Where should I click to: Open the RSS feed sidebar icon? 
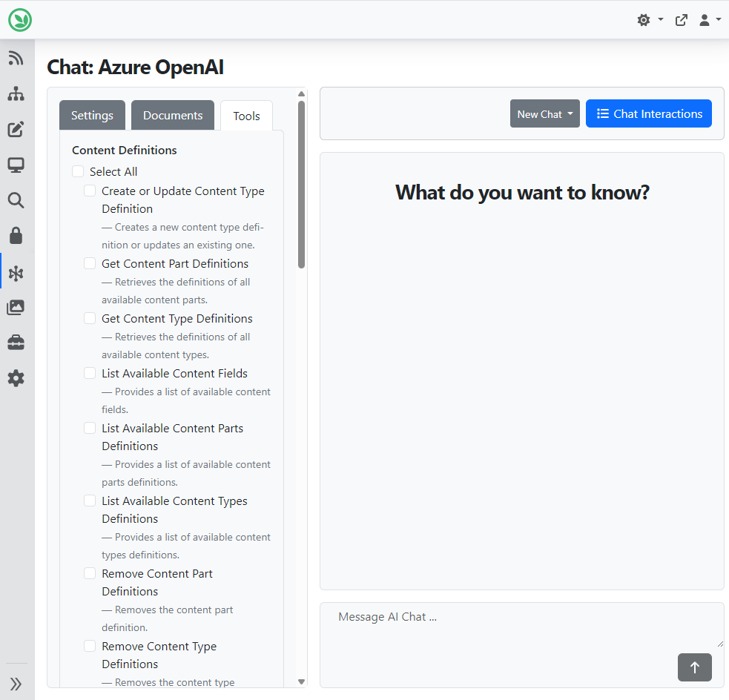point(16,59)
